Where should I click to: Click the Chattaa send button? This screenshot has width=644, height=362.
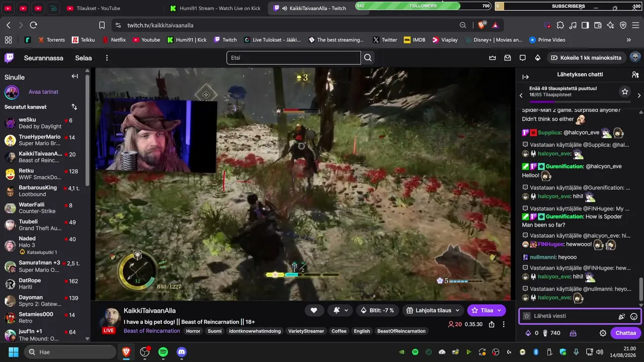[626, 333]
